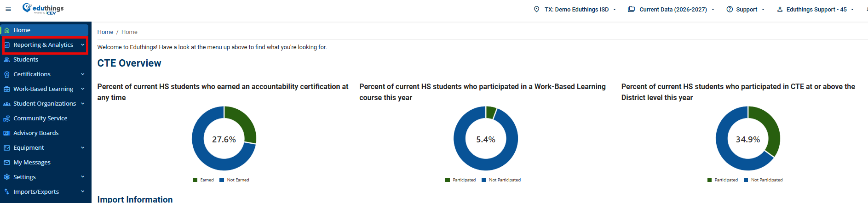Click the Home breadcrumb link
This screenshot has height=203, width=868.
[x=105, y=32]
